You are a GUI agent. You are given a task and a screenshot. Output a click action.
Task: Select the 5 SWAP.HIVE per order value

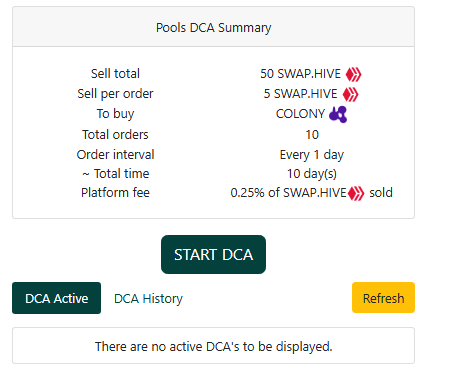[x=300, y=94]
